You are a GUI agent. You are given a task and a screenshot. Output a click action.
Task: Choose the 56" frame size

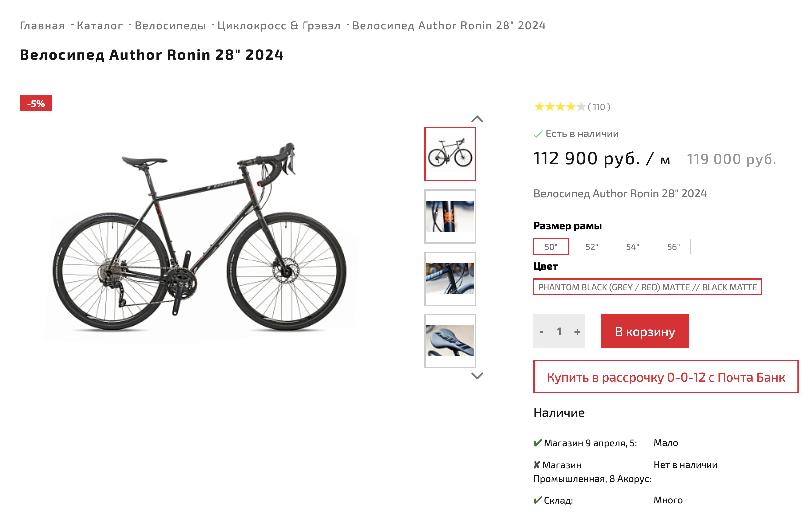coord(673,247)
